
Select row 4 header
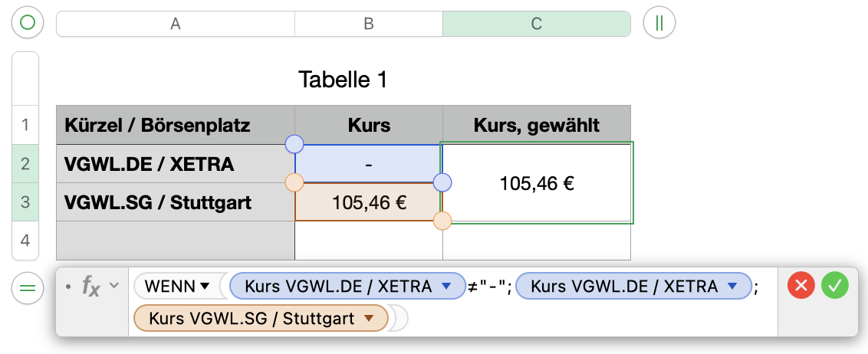[25, 241]
